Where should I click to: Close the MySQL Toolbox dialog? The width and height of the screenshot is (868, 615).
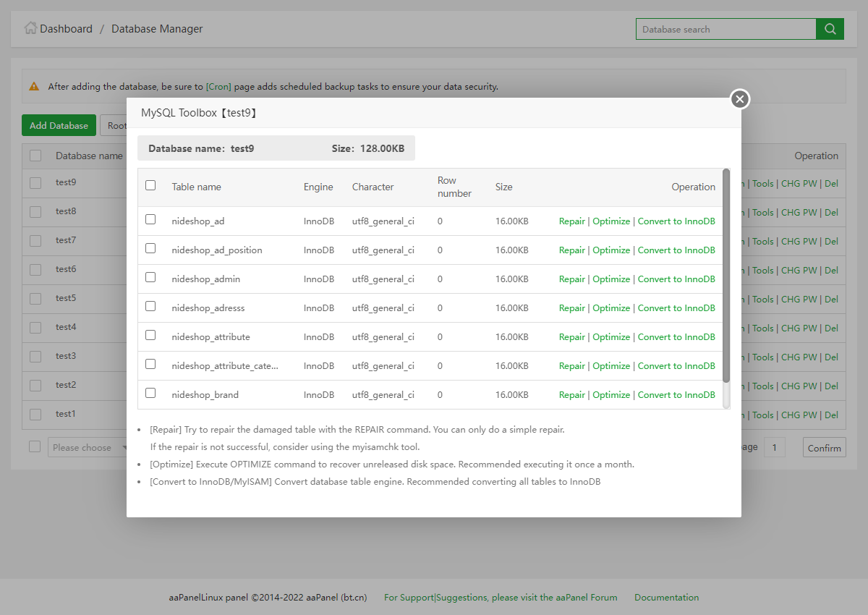[x=739, y=99]
